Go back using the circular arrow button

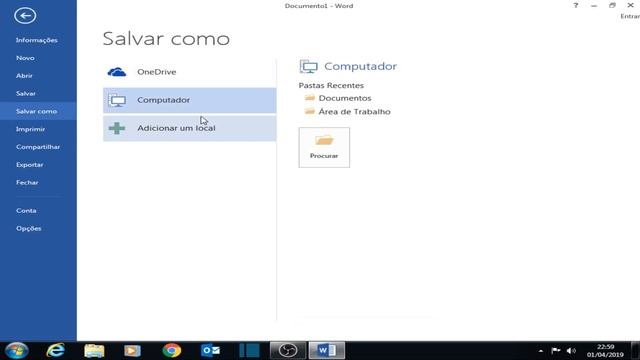(x=25, y=16)
